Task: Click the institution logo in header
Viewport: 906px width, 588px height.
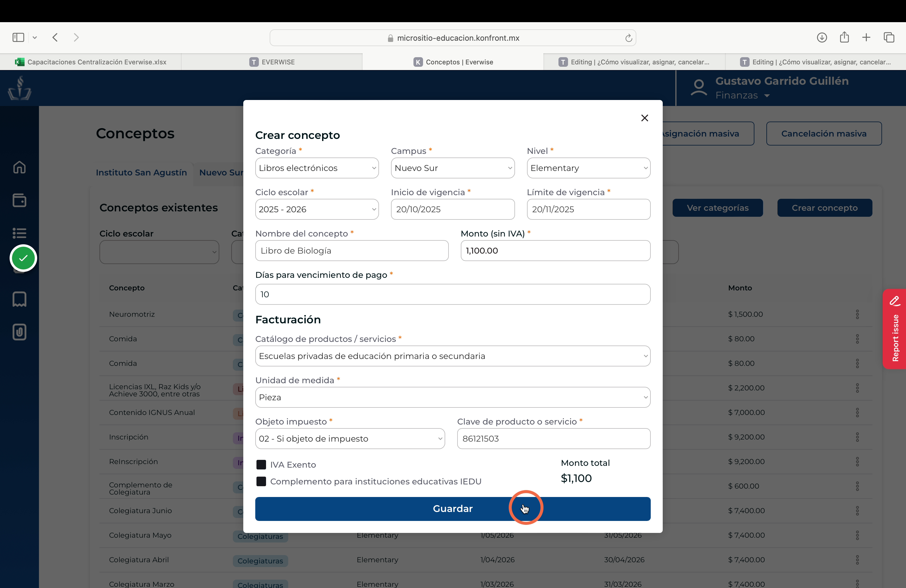Action: [19, 88]
